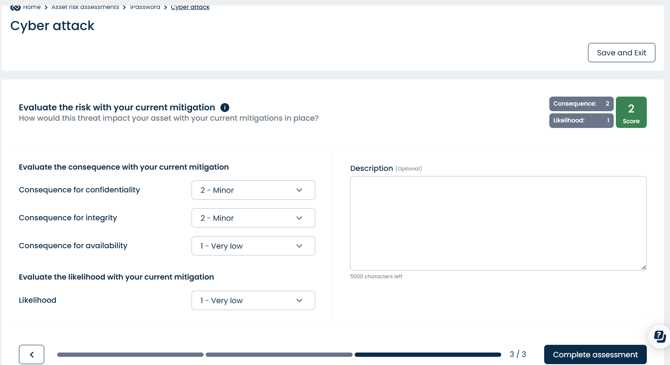Image resolution: width=670 pixels, height=365 pixels.
Task: Open the 1Password breadcrumb link
Action: (145, 7)
